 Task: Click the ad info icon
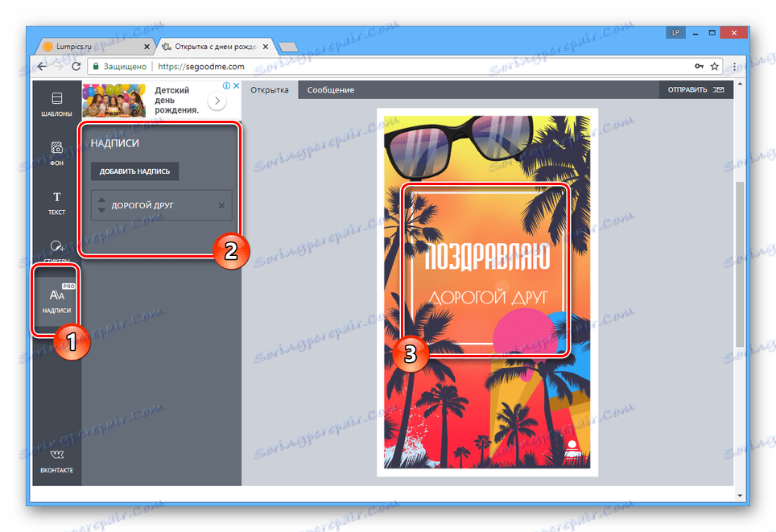226,85
